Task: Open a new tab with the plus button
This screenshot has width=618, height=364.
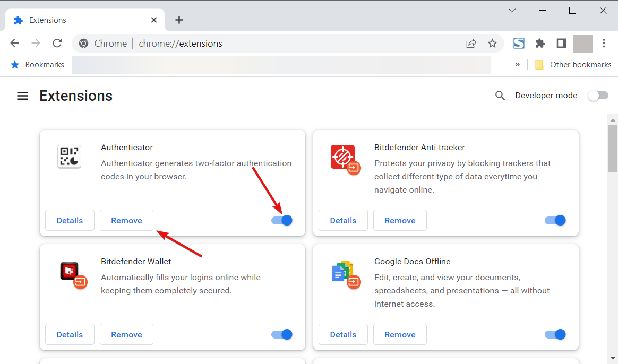Action: pos(179,20)
